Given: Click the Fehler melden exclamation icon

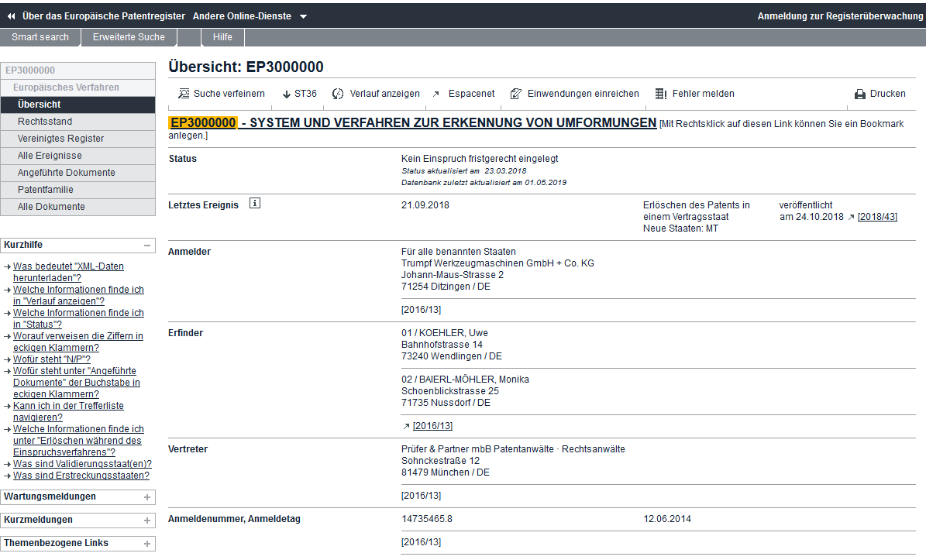Looking at the screenshot, I should [x=660, y=94].
